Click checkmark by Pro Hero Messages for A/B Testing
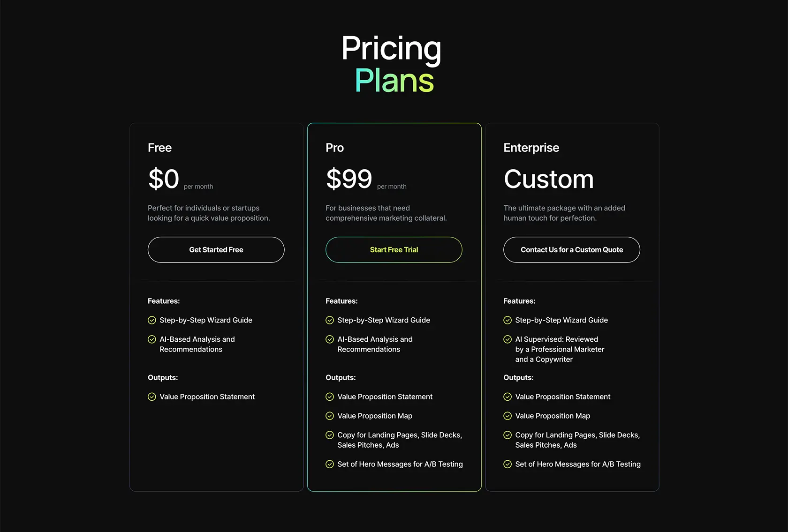Screen dimensions: 788x532 330,465
